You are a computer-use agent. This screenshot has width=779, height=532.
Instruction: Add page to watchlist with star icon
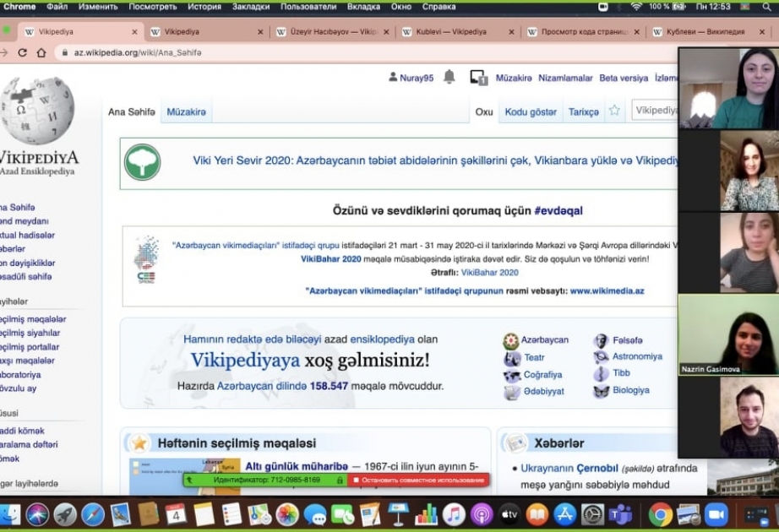(x=614, y=111)
